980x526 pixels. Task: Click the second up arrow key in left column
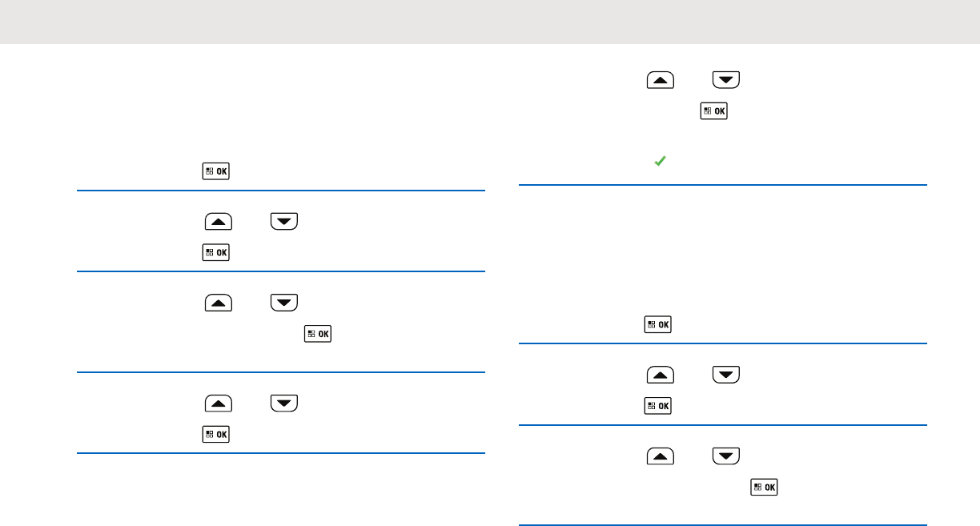219,303
